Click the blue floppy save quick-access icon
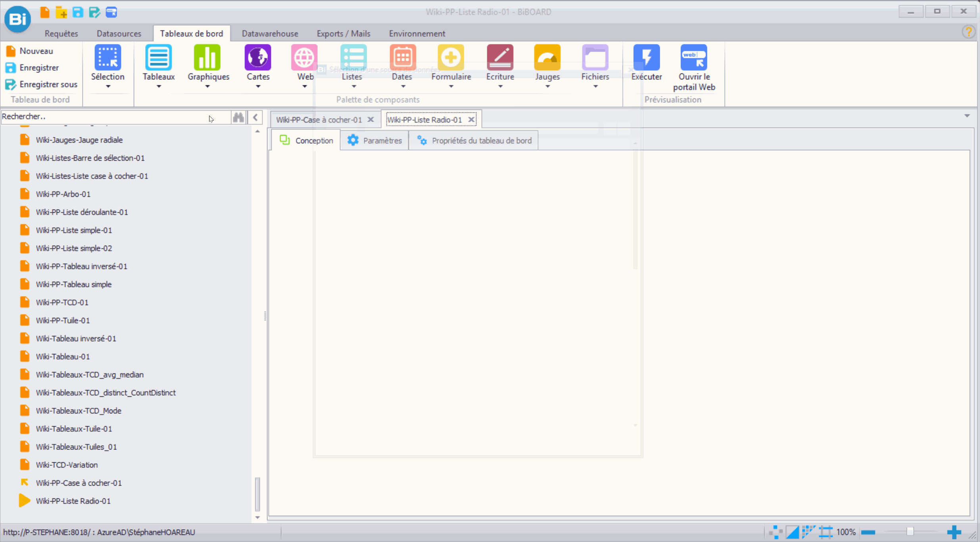Viewport: 980px width, 542px height. [x=78, y=12]
